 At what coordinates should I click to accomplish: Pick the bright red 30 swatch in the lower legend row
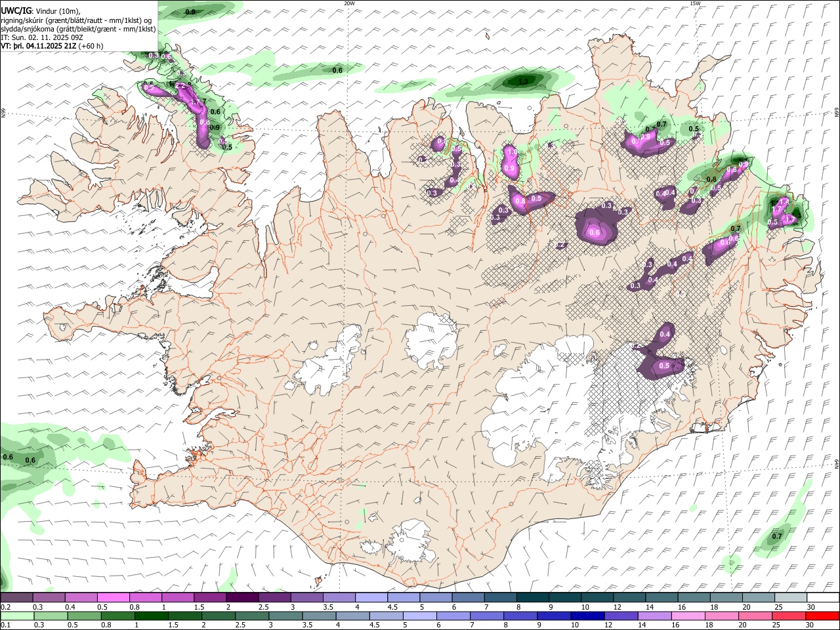[822, 616]
